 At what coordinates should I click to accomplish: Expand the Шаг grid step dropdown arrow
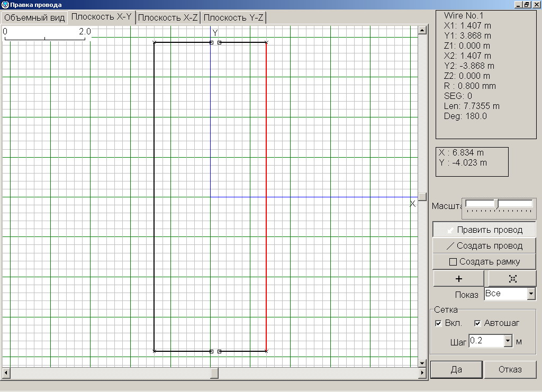(x=508, y=341)
